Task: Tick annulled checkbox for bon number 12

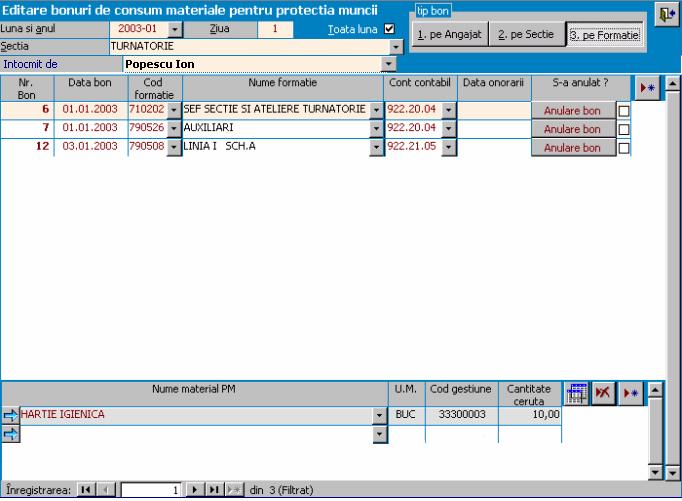Action: [624, 148]
